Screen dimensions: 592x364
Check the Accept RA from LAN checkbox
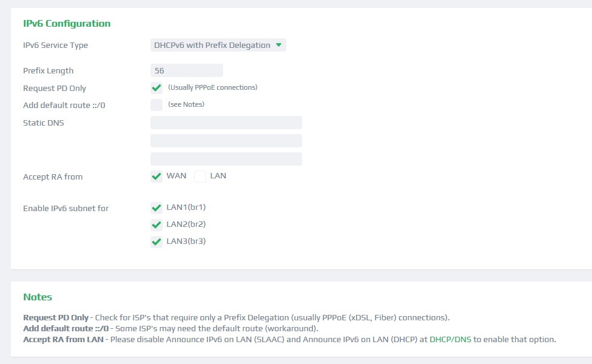click(200, 177)
